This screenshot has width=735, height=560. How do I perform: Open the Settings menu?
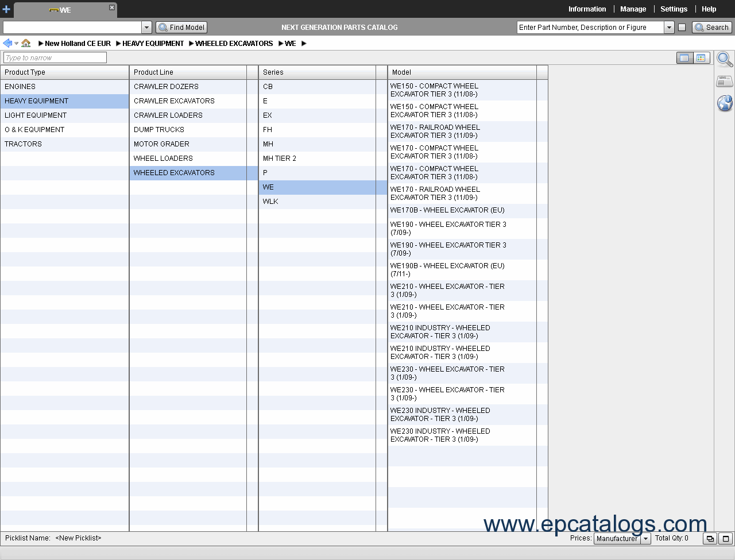click(674, 9)
